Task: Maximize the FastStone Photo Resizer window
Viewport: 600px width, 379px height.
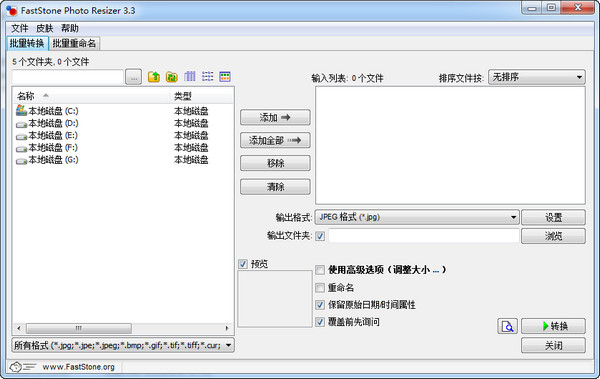Action: coord(551,8)
